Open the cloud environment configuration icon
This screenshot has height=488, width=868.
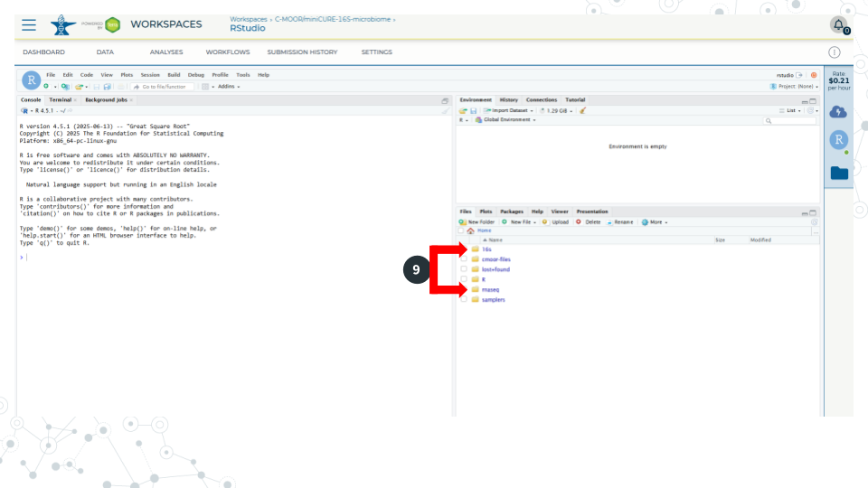click(x=839, y=112)
